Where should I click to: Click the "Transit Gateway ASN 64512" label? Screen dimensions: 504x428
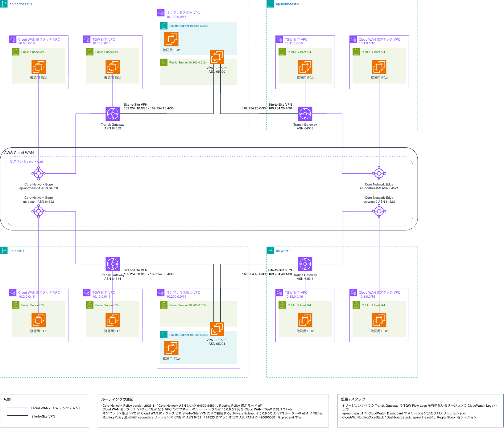[113, 127]
